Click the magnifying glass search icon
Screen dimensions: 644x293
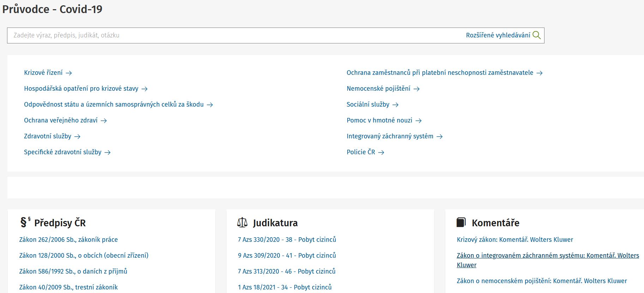[536, 35]
